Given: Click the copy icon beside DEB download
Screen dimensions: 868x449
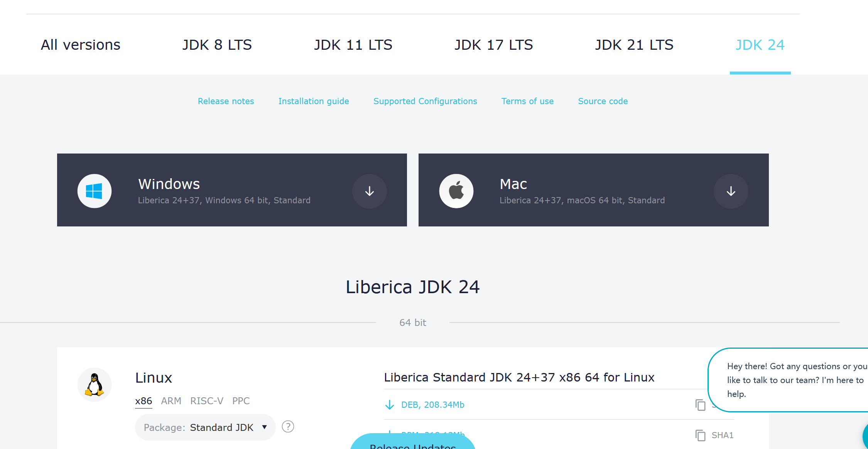Looking at the screenshot, I should (700, 405).
